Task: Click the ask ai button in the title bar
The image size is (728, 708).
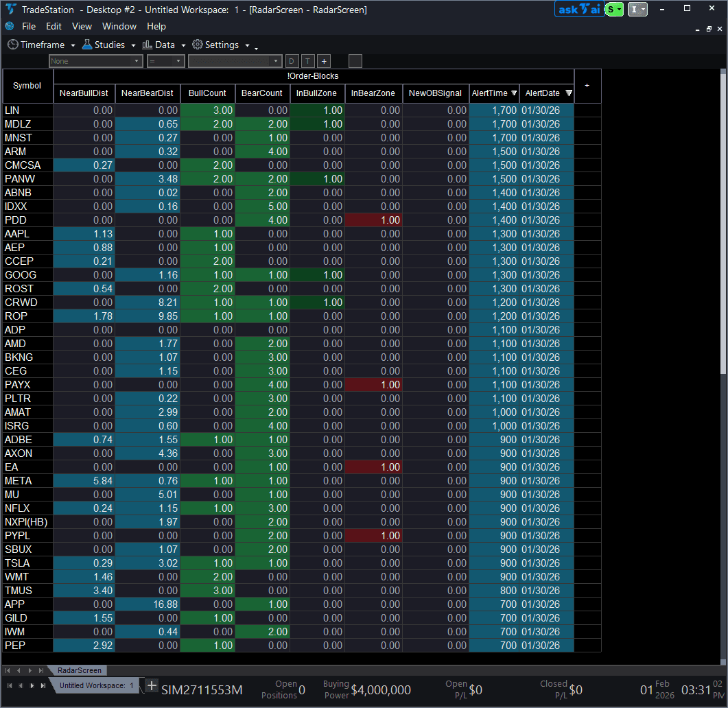Action: tap(578, 9)
